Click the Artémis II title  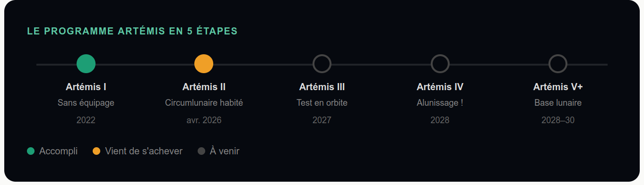point(204,87)
